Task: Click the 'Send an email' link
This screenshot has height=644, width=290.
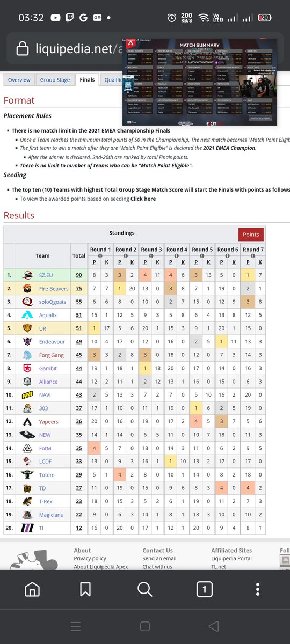Action: pos(159,558)
